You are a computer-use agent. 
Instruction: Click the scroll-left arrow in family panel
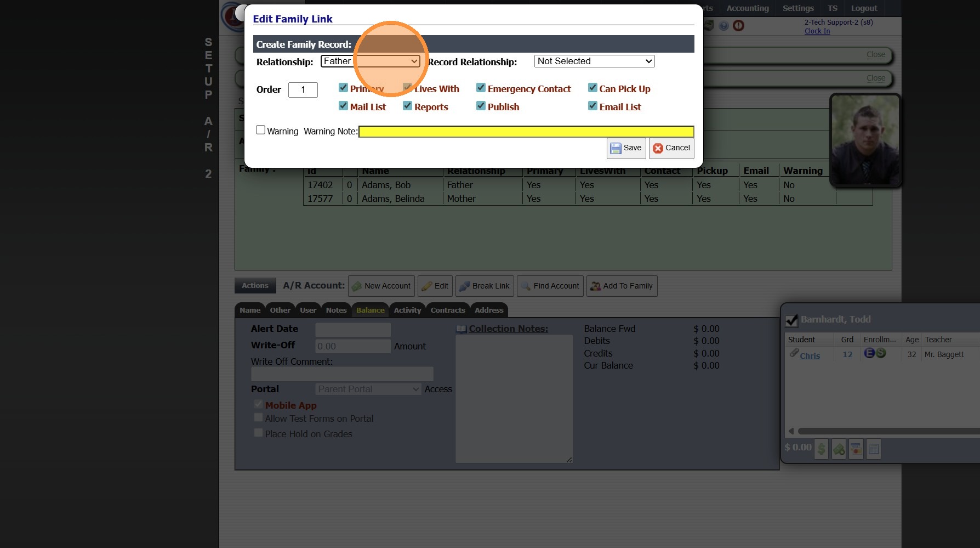pos(791,431)
